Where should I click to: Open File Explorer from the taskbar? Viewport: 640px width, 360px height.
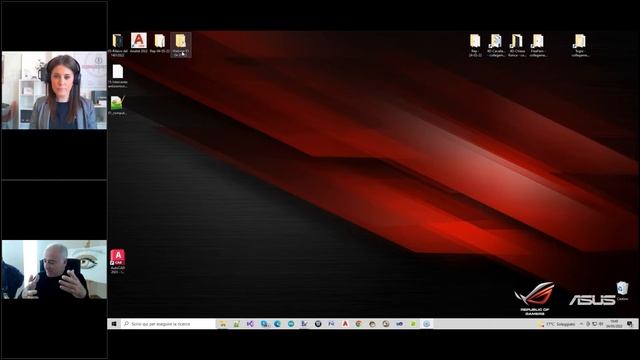(223, 324)
